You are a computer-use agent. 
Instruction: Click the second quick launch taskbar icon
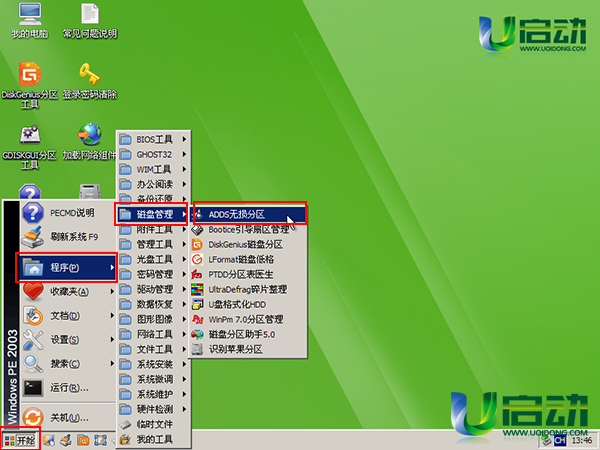66,440
